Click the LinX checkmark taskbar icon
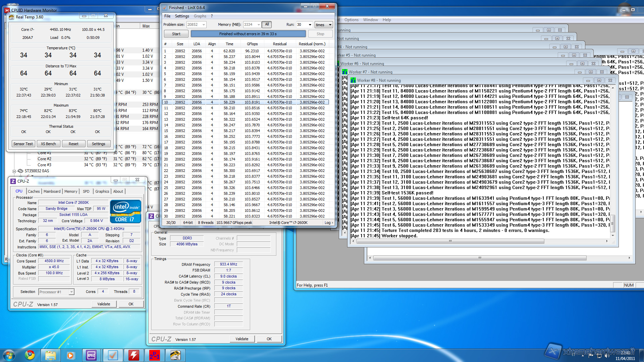 pos(113,355)
